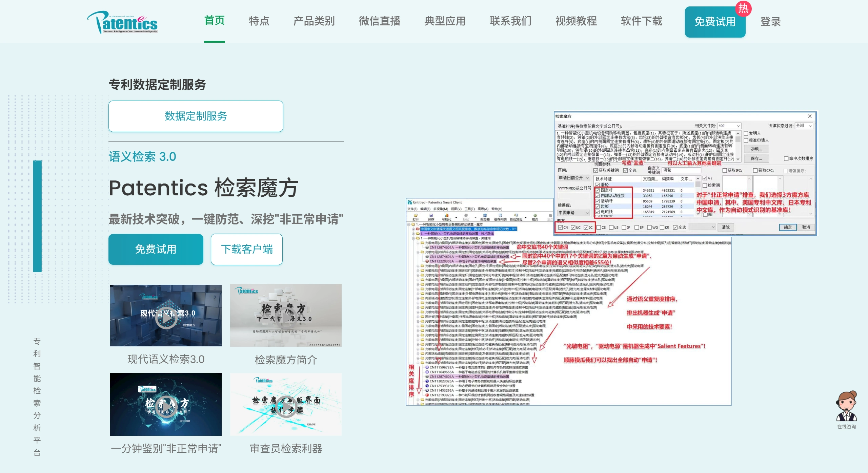
Task: Click 免费试用 button in top navigation
Action: [x=715, y=22]
